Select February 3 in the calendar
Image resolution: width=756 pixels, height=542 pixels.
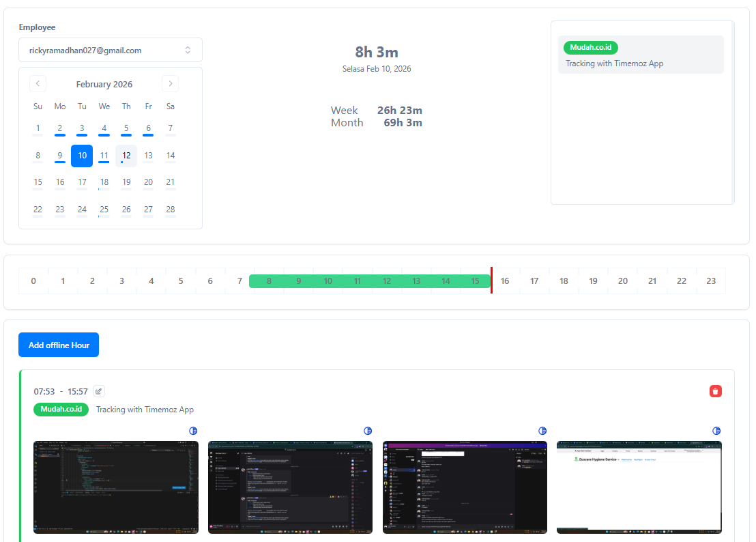click(82, 129)
